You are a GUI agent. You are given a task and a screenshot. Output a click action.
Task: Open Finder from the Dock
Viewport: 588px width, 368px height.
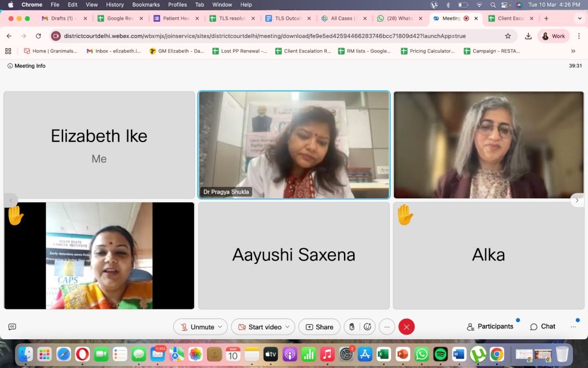pos(26,354)
